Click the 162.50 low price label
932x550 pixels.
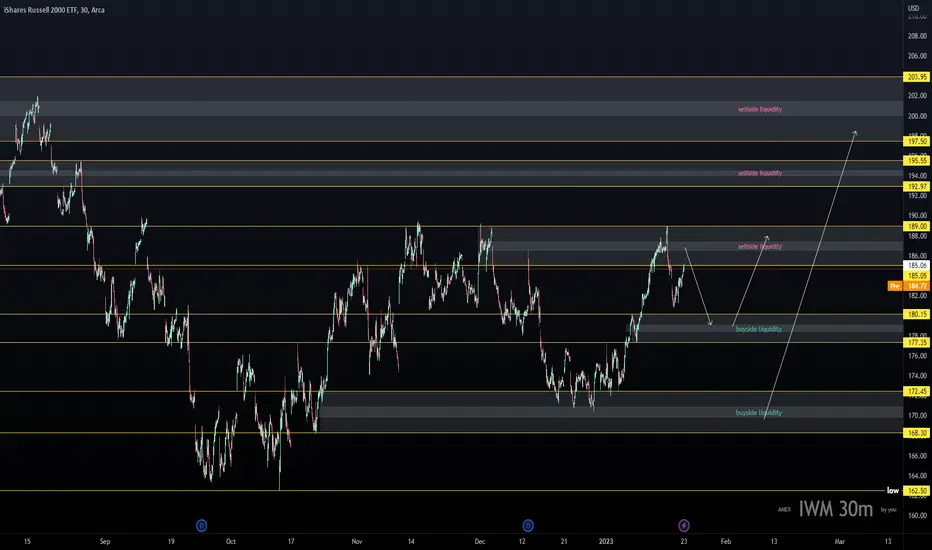[x=917, y=491]
